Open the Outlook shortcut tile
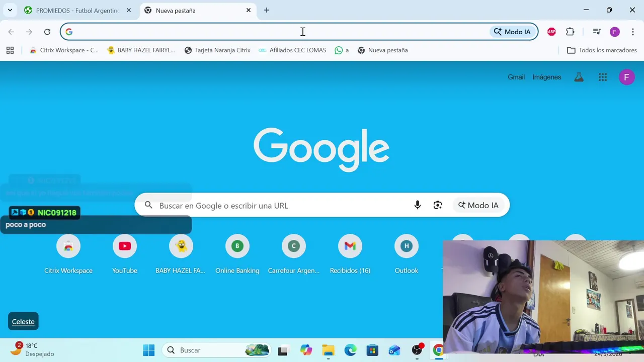644x362 pixels. tap(407, 254)
